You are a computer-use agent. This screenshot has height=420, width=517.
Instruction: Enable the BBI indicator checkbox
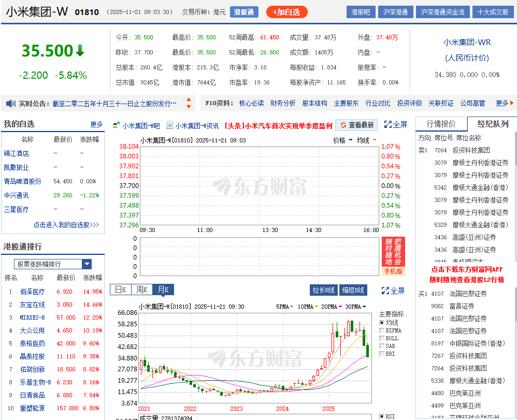coord(382,354)
